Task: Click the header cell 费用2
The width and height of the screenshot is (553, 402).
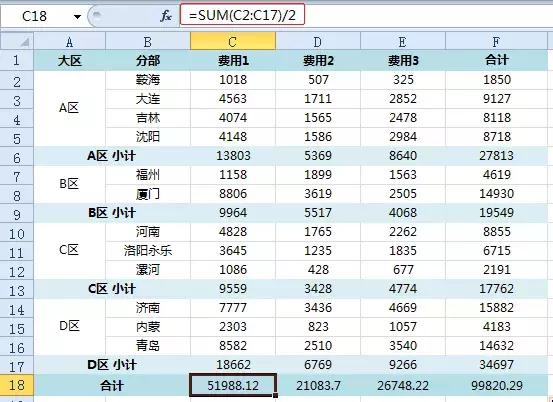Action: point(318,61)
